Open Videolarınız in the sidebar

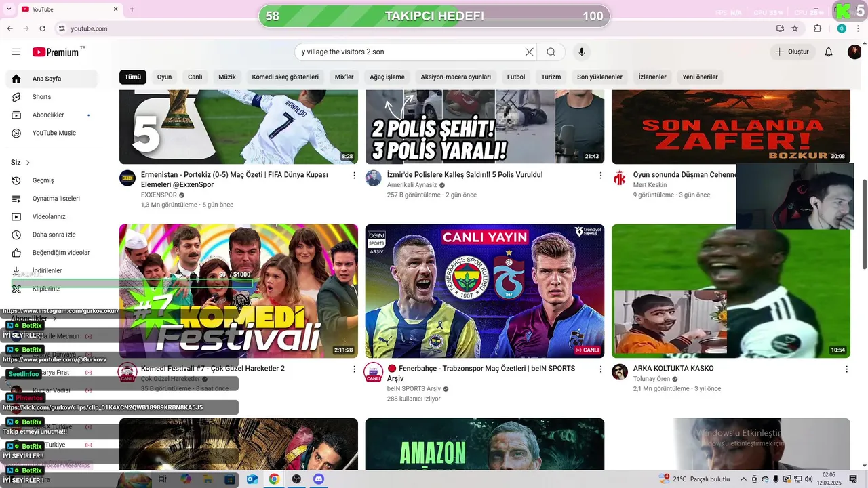pos(52,217)
